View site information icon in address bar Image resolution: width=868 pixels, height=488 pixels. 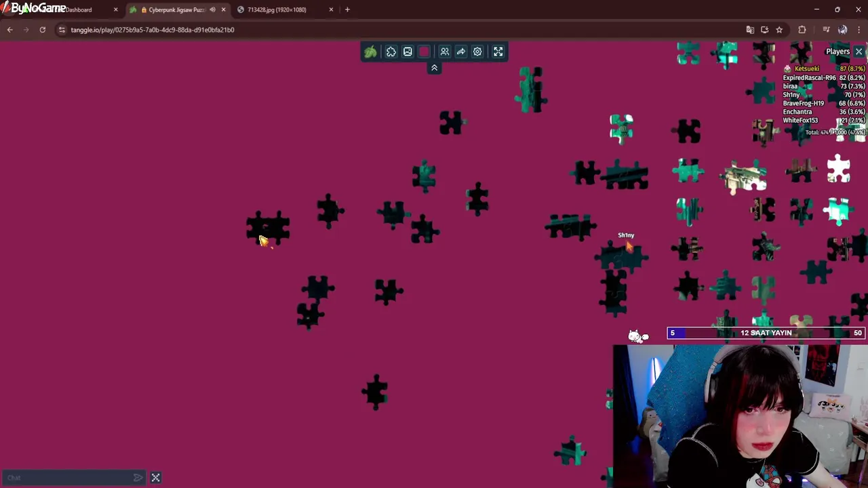click(x=62, y=30)
